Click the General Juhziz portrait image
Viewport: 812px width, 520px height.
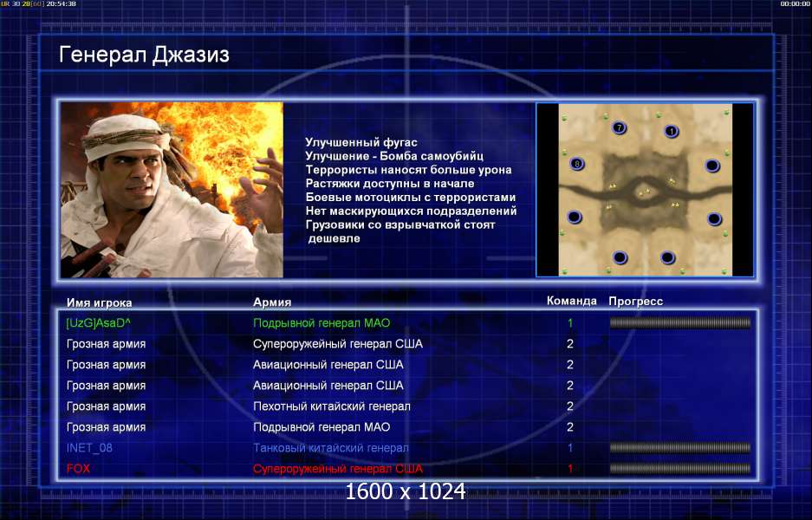(x=172, y=190)
